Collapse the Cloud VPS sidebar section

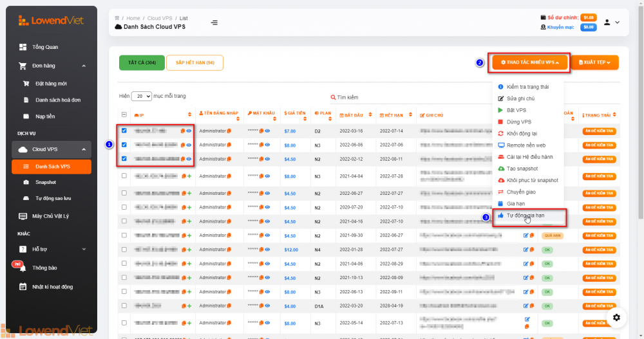pos(84,150)
